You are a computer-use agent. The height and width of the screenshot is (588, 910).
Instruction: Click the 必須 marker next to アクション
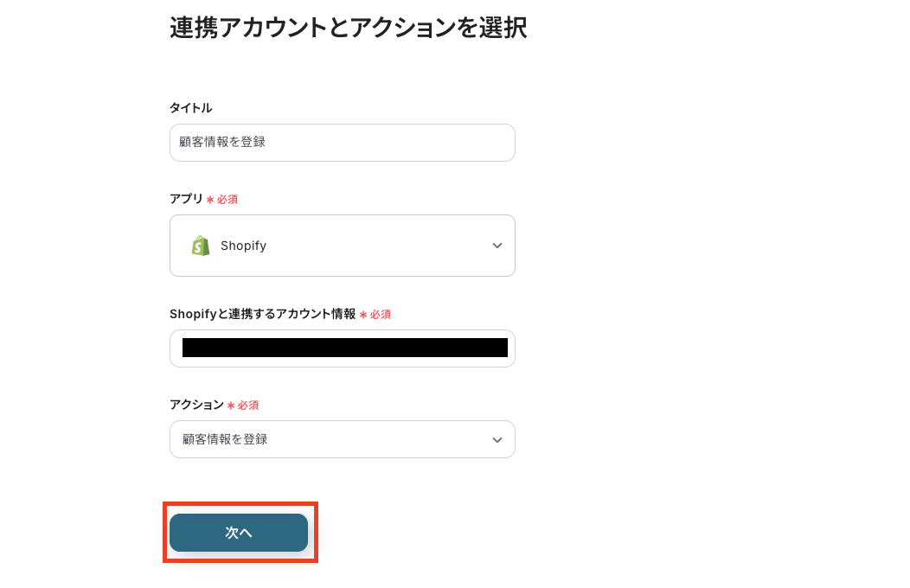[248, 406]
